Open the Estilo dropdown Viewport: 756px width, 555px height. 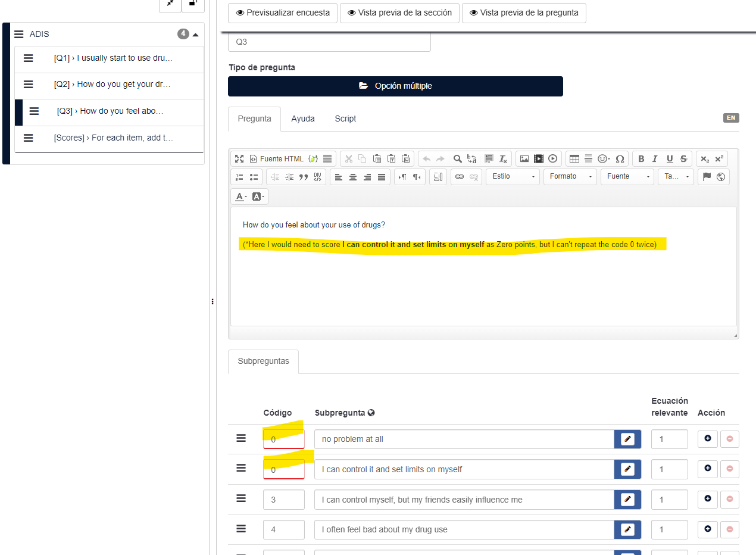tap(513, 177)
